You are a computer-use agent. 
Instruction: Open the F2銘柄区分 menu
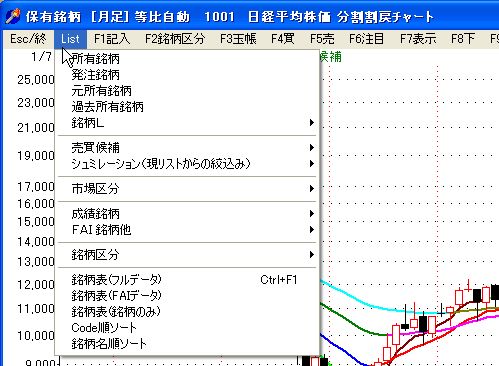175,39
